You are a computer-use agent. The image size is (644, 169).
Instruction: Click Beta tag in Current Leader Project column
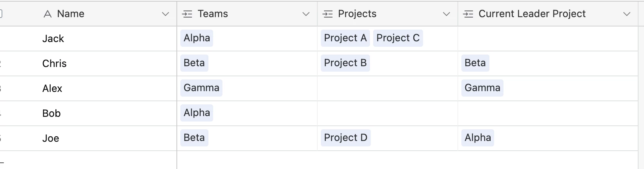pos(475,63)
